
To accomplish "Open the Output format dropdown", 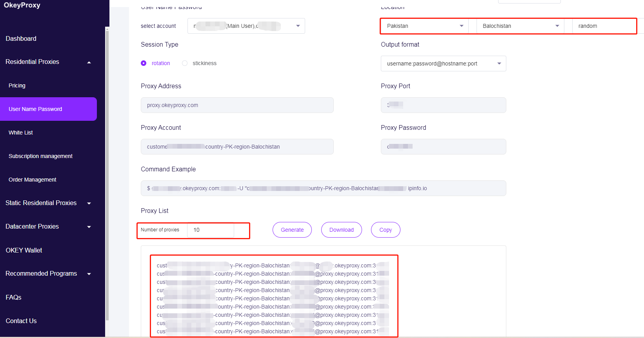I will 443,64.
